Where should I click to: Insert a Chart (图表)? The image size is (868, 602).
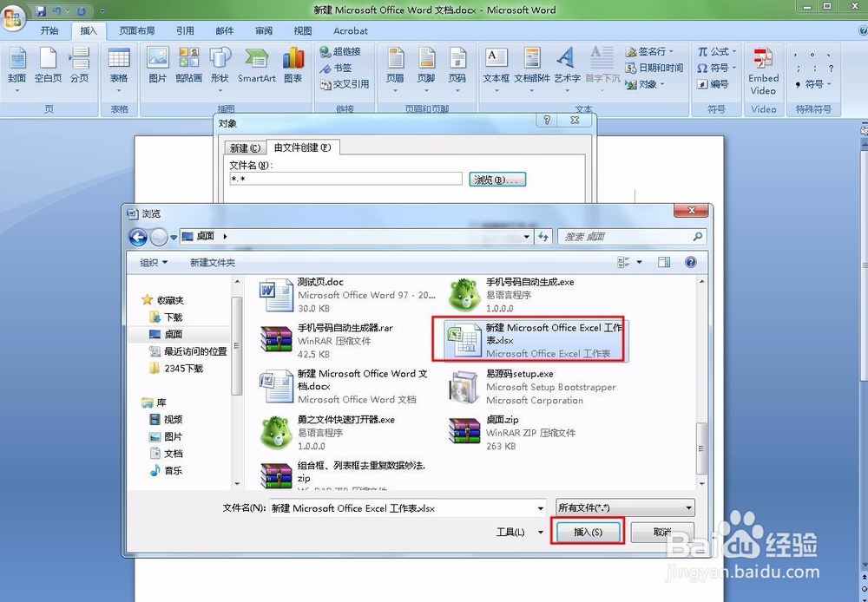point(293,65)
